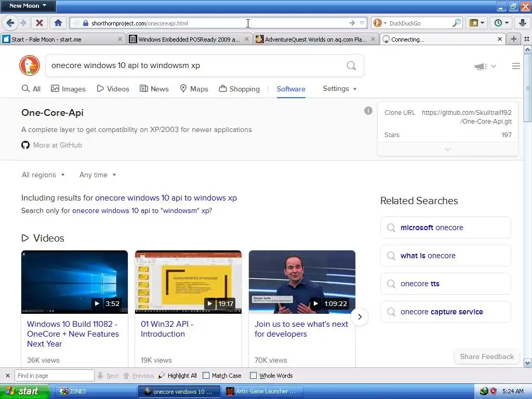Toggle the Highlight All find option

tap(178, 376)
